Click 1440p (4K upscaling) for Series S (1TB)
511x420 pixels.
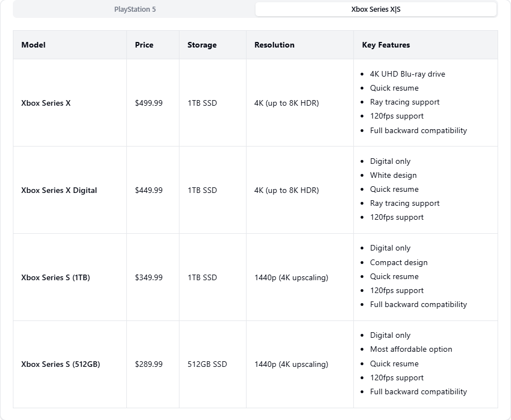tap(291, 277)
